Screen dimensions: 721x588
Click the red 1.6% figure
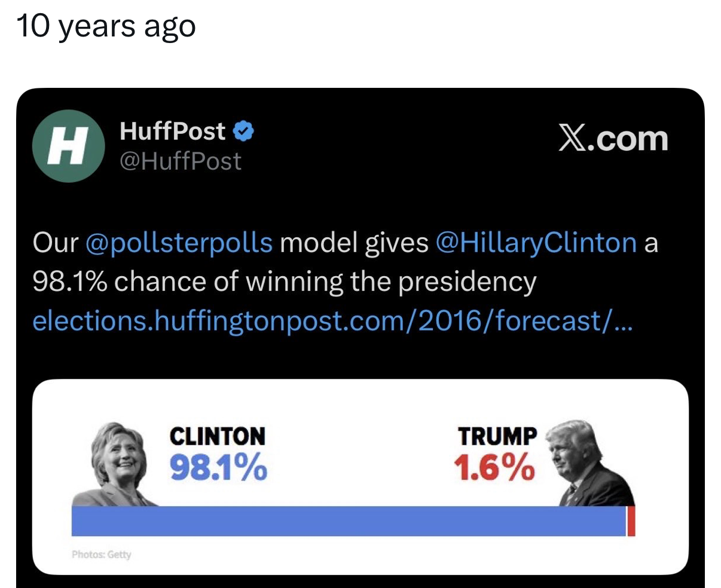pos(494,467)
